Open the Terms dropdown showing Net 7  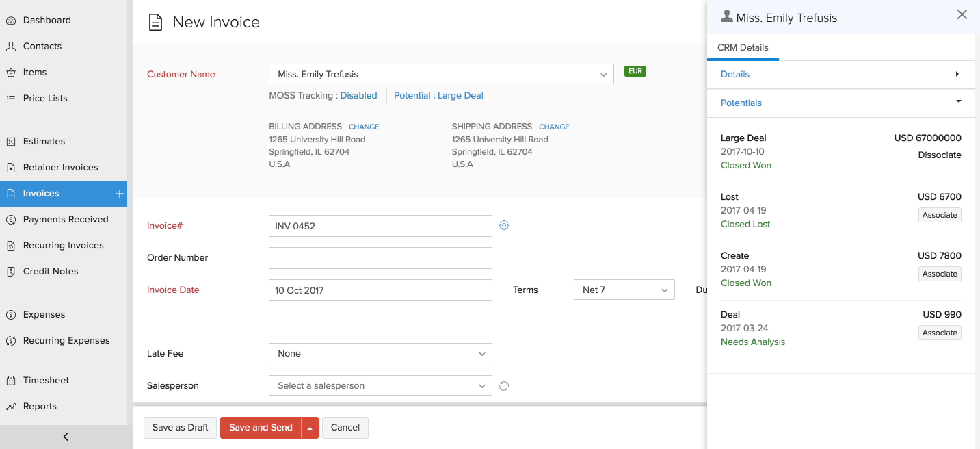pos(622,289)
